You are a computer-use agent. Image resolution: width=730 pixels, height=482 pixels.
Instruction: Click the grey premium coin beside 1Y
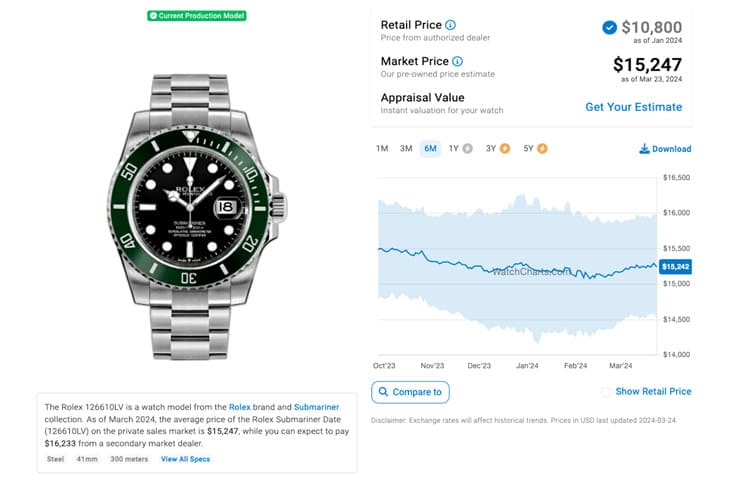point(467,149)
